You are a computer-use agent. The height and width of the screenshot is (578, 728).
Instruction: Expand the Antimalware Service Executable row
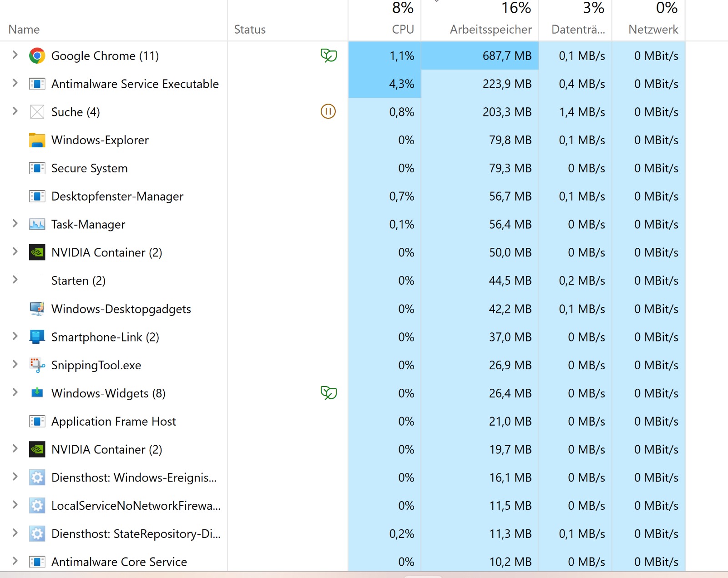click(15, 83)
